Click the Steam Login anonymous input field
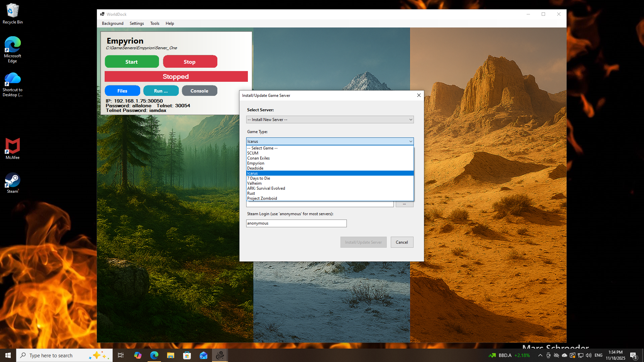Screen dimensions: 644x362 click(x=296, y=223)
